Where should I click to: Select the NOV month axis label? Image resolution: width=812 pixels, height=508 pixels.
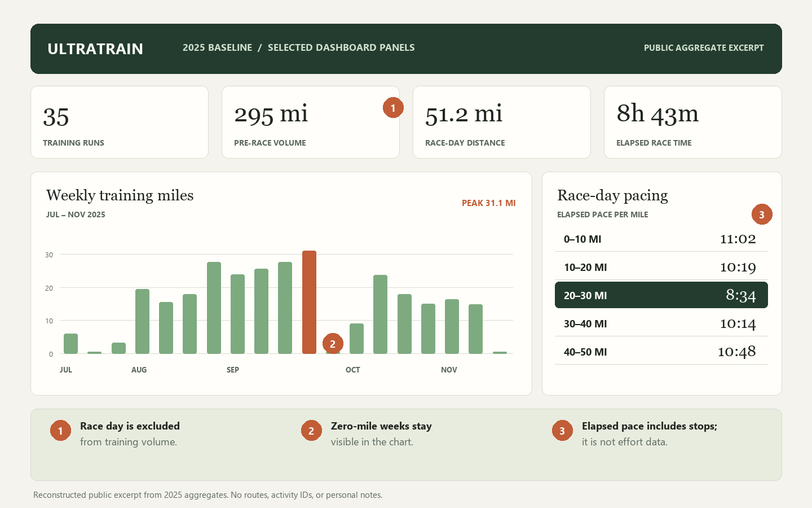449,370
